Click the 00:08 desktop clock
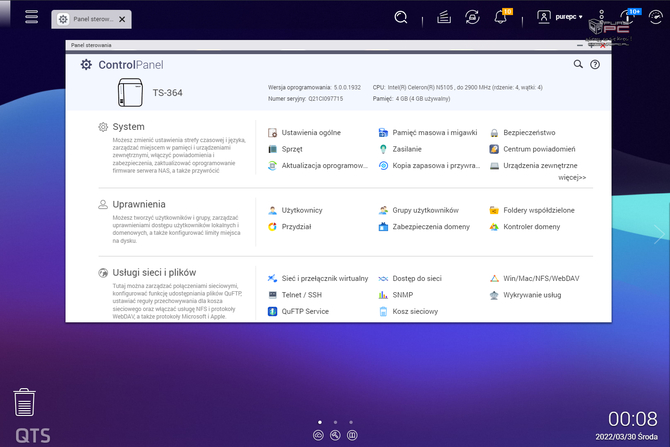Screen dimensions: 670x447 632,419
